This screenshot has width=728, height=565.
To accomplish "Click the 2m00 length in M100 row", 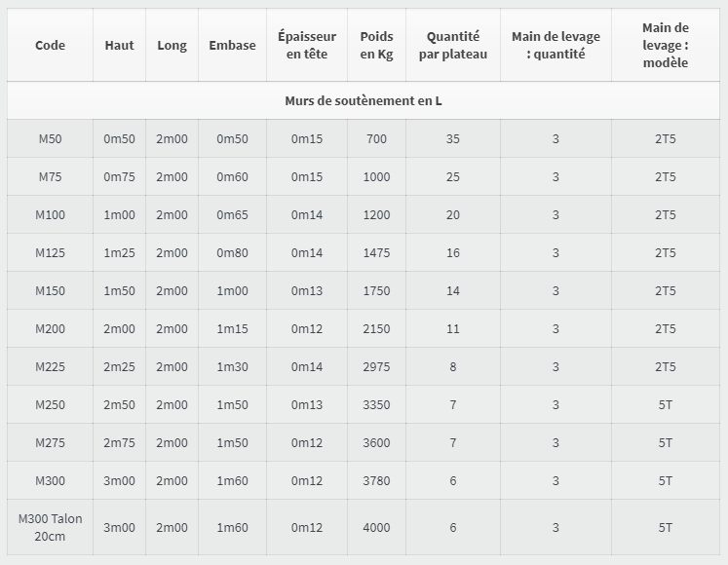I will click(x=172, y=215).
